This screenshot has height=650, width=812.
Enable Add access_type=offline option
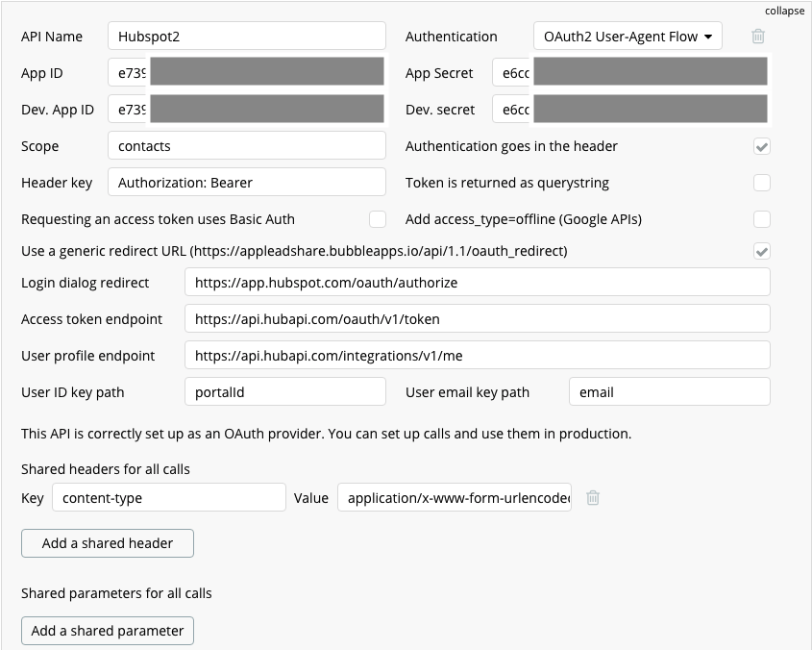761,219
